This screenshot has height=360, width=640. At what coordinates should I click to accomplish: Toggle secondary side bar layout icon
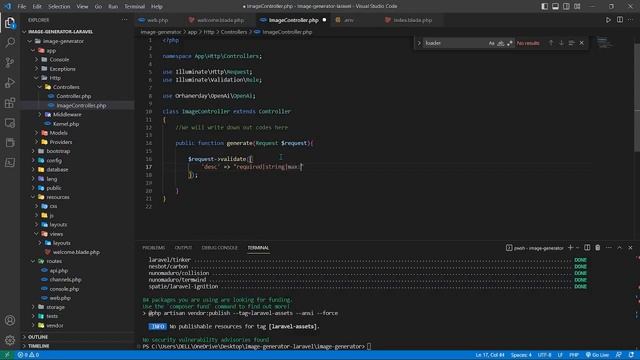click(566, 7)
